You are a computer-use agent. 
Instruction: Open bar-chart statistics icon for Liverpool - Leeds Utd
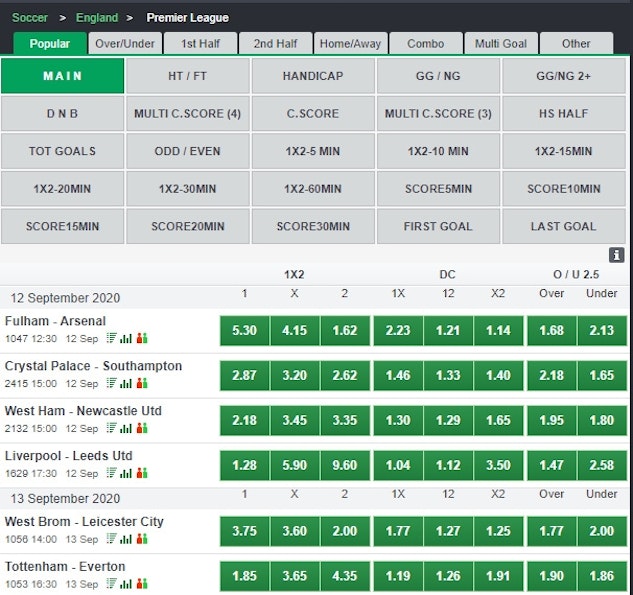[126, 473]
